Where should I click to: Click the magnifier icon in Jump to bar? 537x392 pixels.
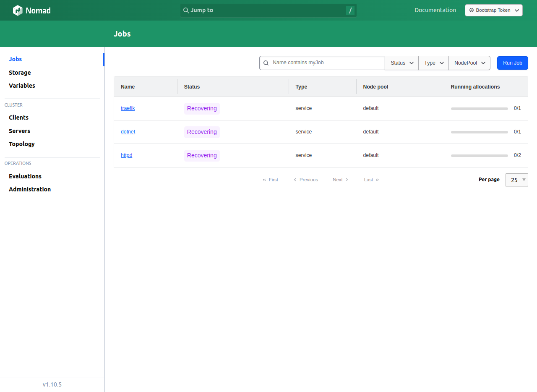point(186,10)
